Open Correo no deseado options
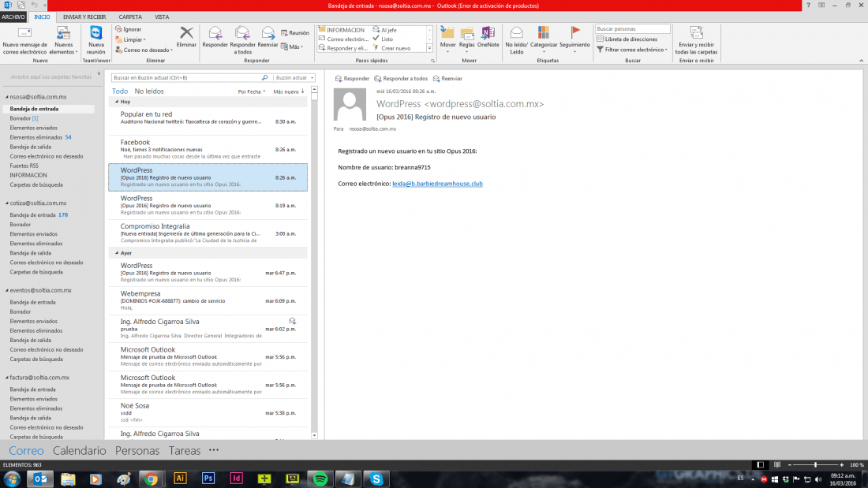Screen dimensions: 868x488 click(x=144, y=50)
